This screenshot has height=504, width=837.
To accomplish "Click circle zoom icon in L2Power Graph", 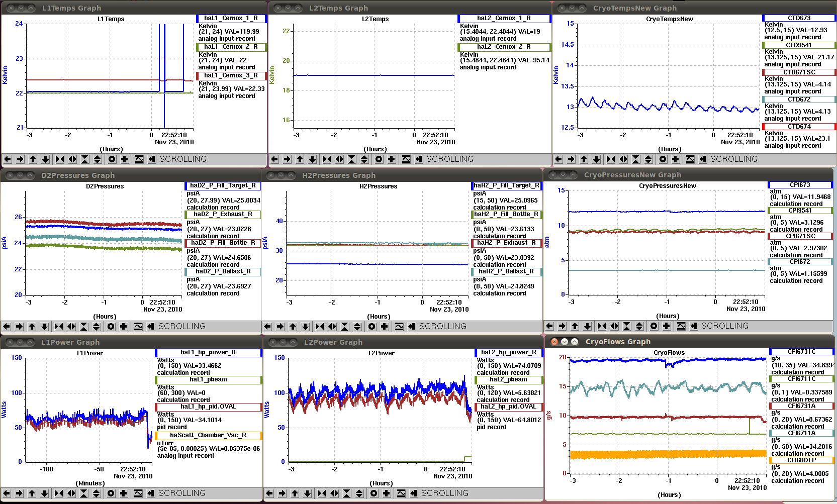I will [x=374, y=493].
